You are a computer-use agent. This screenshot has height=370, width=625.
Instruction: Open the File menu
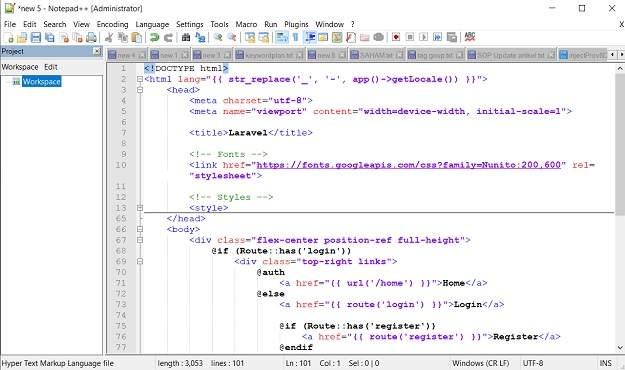pos(10,24)
